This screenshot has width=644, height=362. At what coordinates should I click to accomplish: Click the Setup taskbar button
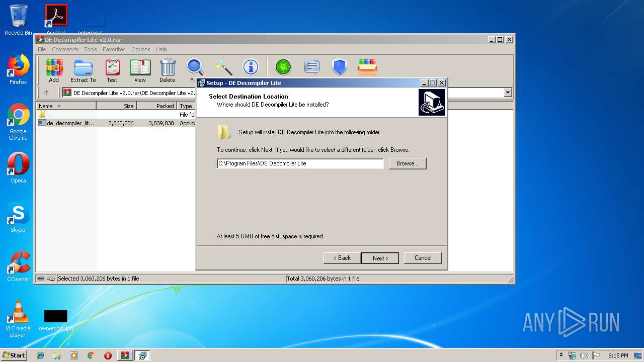pos(142,355)
